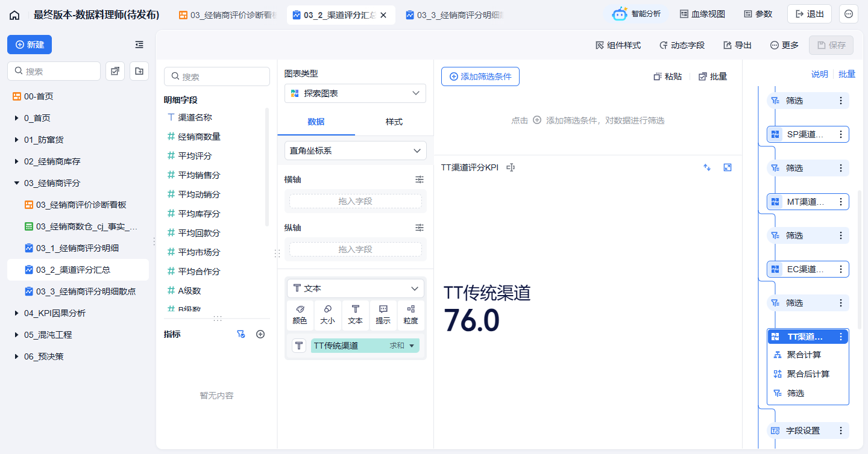Open the MT渠道 node's three-dot menu
This screenshot has width=868, height=454.
tap(841, 202)
